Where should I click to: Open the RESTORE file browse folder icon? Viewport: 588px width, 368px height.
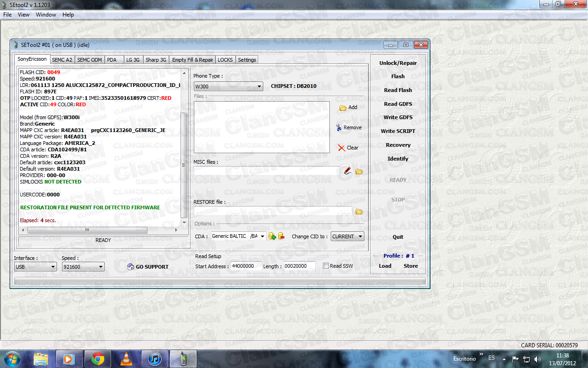point(359,212)
